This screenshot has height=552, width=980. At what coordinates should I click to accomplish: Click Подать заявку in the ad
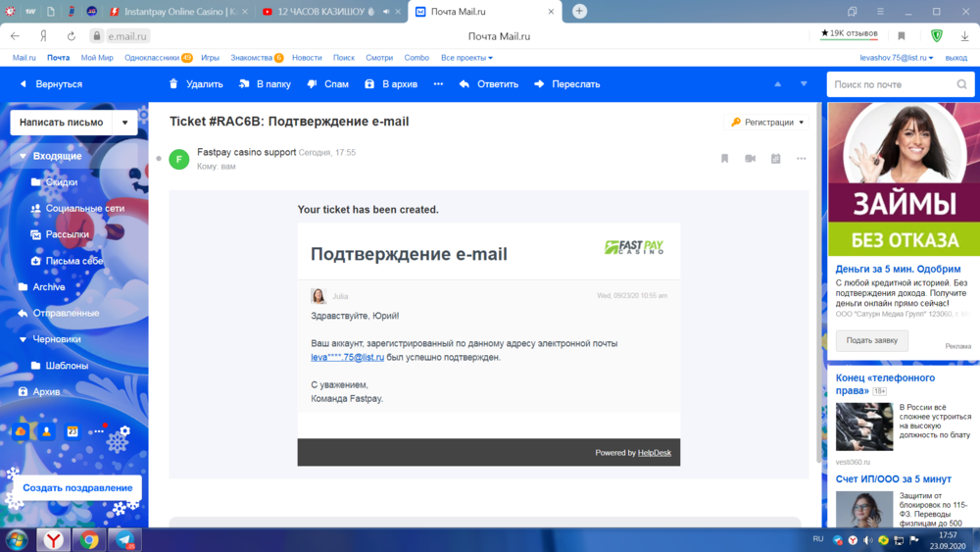click(872, 340)
